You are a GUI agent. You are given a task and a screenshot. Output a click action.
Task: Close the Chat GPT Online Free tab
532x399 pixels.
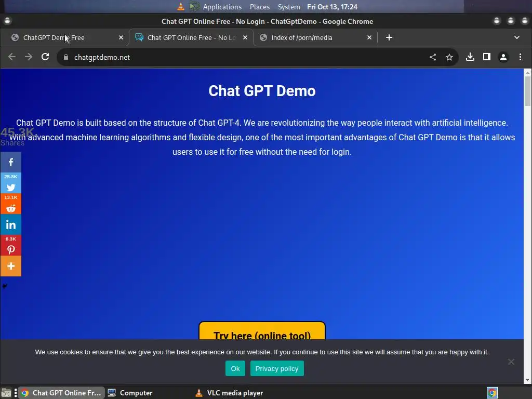pyautogui.click(x=245, y=37)
